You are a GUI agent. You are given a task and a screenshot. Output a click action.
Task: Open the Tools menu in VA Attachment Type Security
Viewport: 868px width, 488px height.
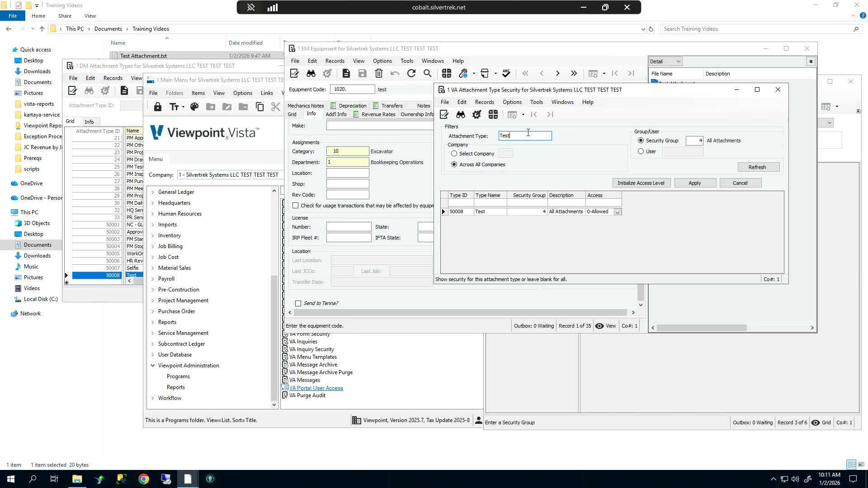coord(536,102)
